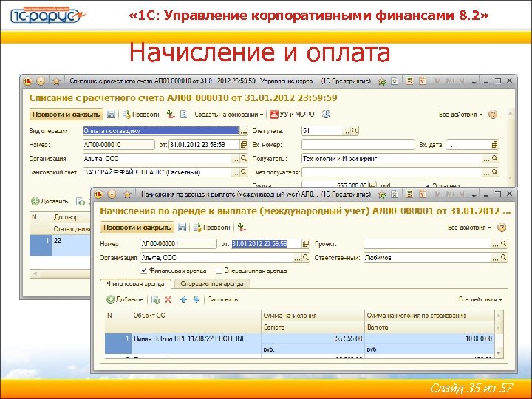Image resolution: width=532 pixels, height=399 pixels.
Task: Click copy row icon next to Добавить
Action: 156,299
